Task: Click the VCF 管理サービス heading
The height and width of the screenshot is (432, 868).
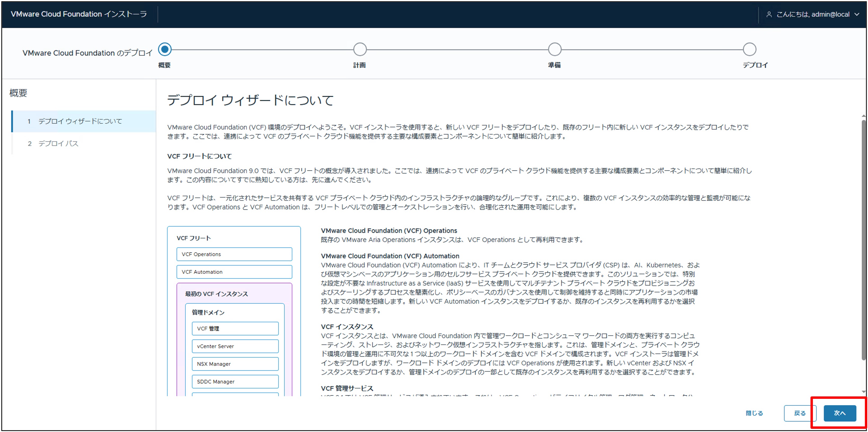Action: pyautogui.click(x=347, y=388)
